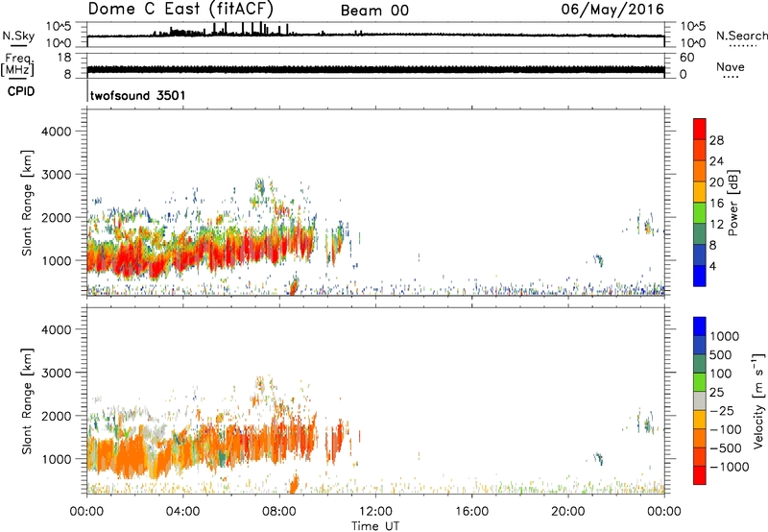The height and width of the screenshot is (532, 768).
Task: Click the '60' Nave axis tick
Action: (687, 58)
